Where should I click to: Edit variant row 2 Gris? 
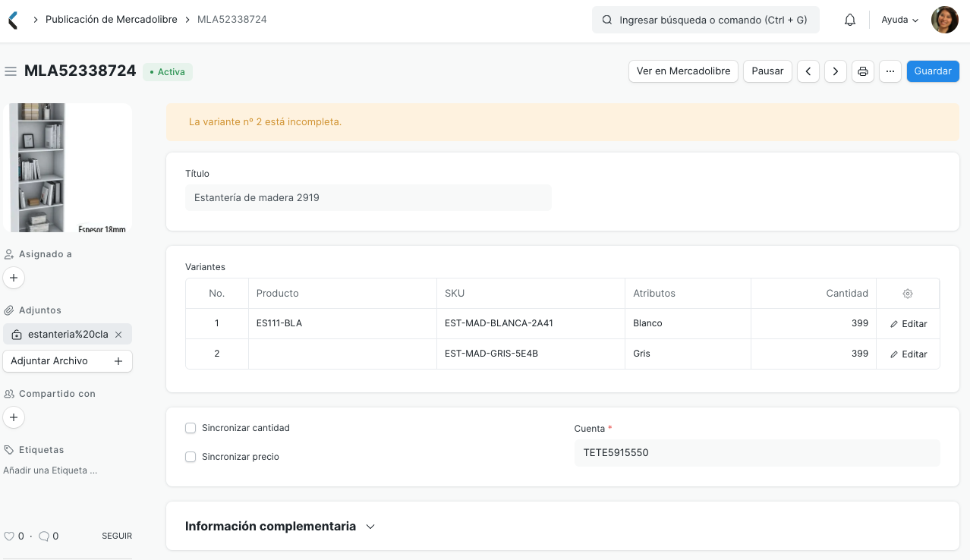tap(909, 354)
